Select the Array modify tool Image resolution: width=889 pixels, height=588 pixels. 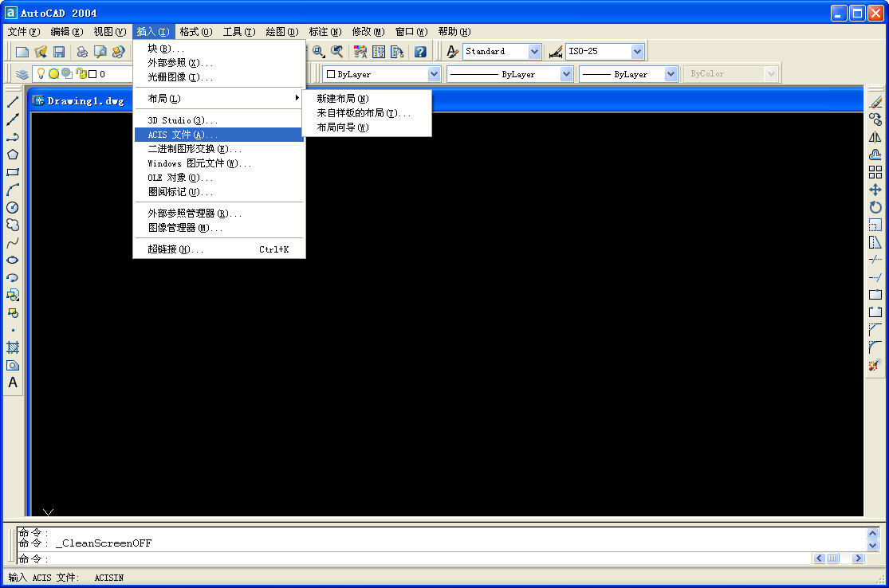[875, 172]
